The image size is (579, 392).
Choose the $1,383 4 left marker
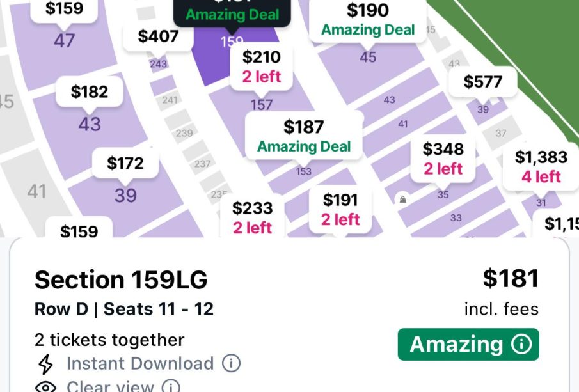click(541, 167)
